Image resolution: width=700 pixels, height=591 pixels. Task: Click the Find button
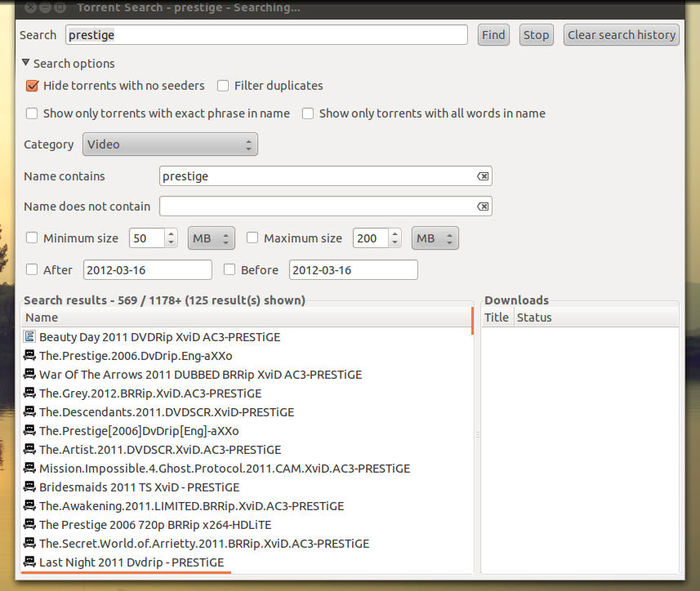click(493, 35)
